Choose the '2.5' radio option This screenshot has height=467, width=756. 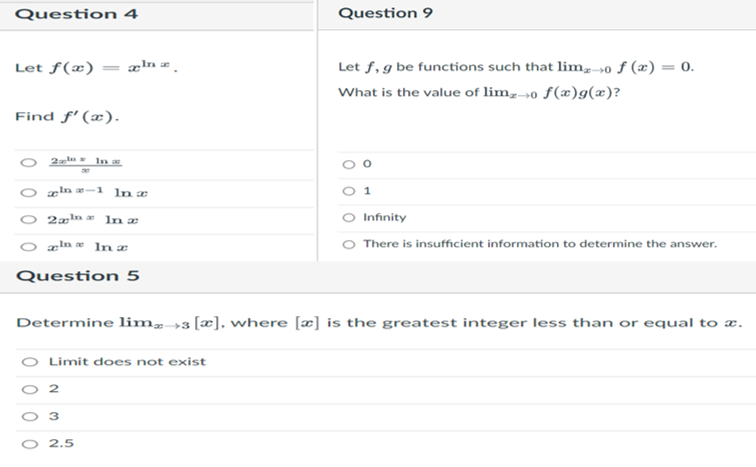(x=32, y=443)
